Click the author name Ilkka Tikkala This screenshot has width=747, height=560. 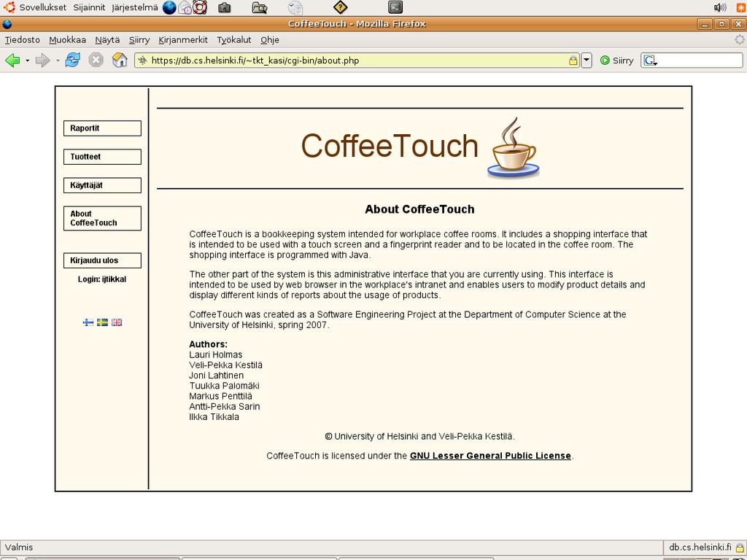pyautogui.click(x=214, y=417)
